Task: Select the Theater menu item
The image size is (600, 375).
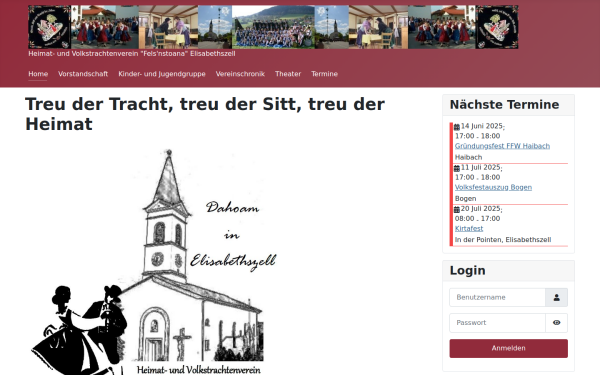Action: click(288, 74)
